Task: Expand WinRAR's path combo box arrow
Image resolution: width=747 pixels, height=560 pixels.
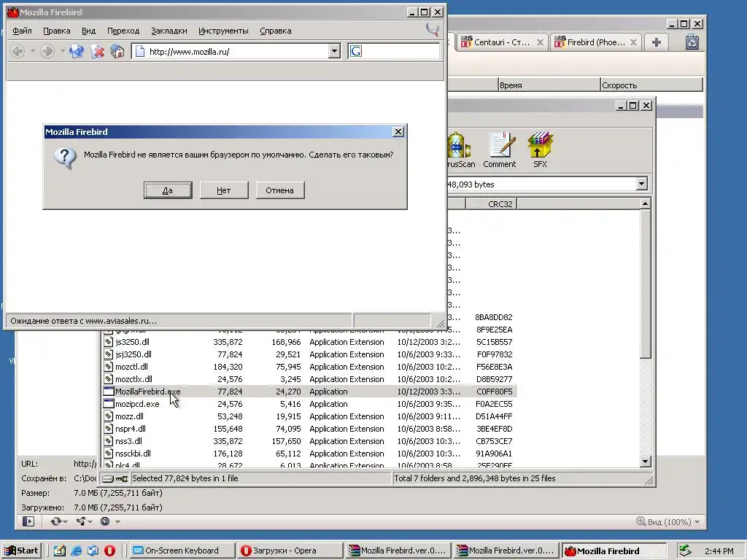Action: [642, 184]
